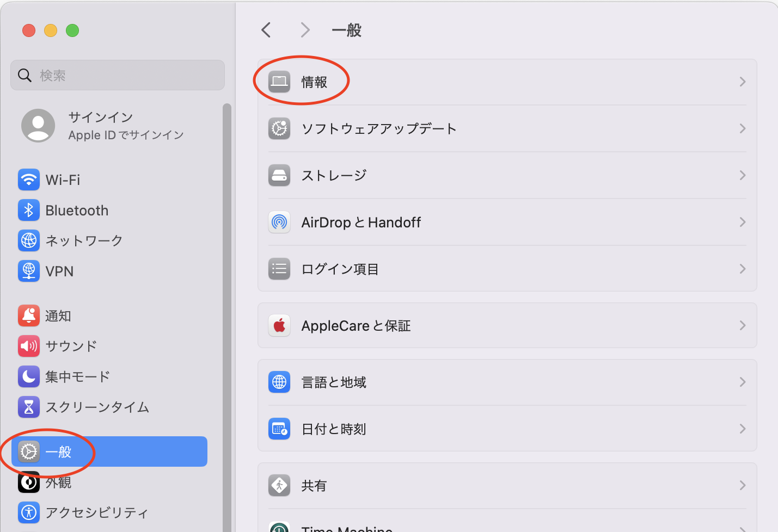Click the AppleCare と保証 label text
Screen dimensions: 778x532
pos(356,325)
